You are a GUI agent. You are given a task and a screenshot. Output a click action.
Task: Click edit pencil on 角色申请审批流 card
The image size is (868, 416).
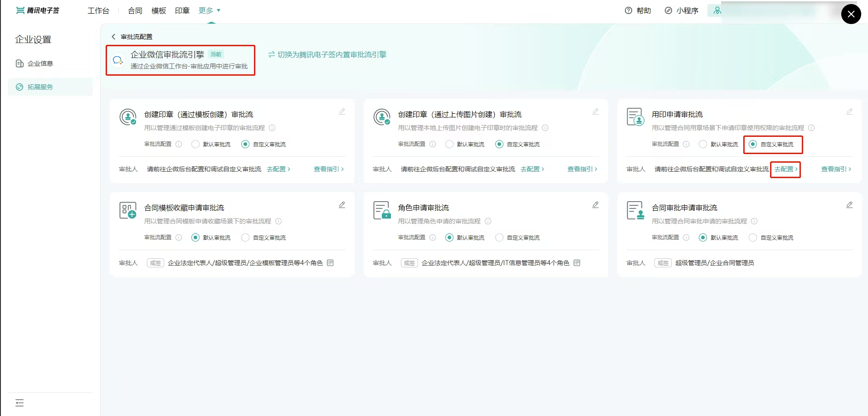pyautogui.click(x=595, y=205)
